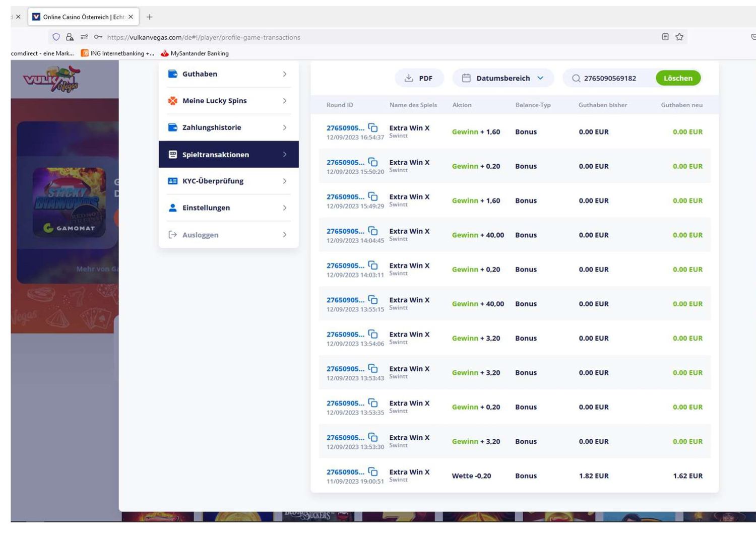
Task: Click the calendar icon in Datumsbereich
Action: 466,78
